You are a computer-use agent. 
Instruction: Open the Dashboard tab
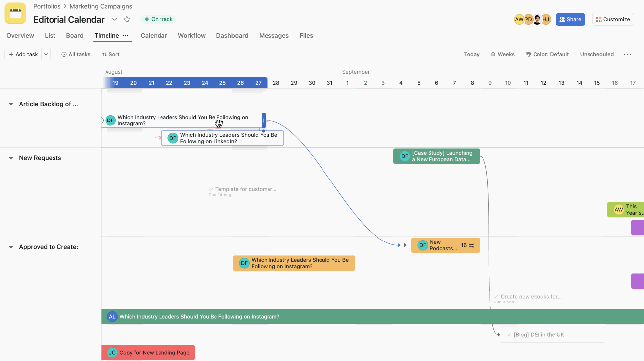point(232,36)
